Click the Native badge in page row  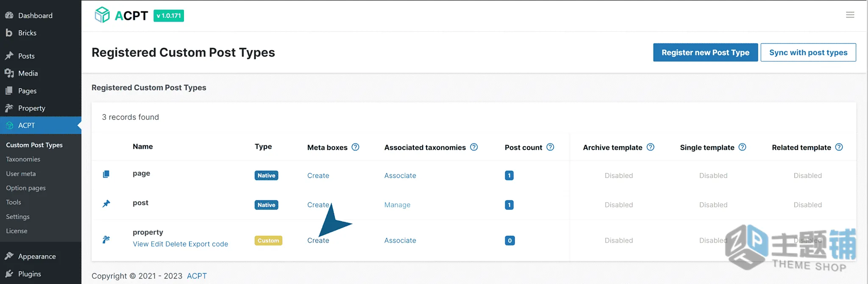click(x=266, y=175)
